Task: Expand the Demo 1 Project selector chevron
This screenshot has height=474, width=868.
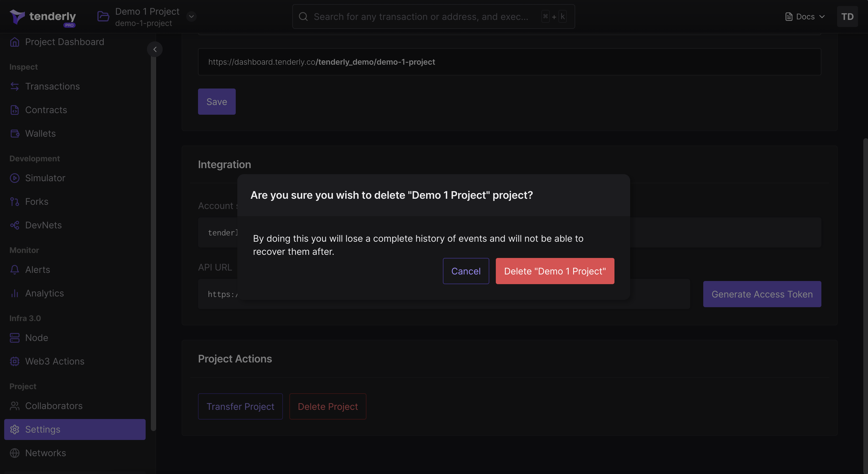Action: click(191, 16)
